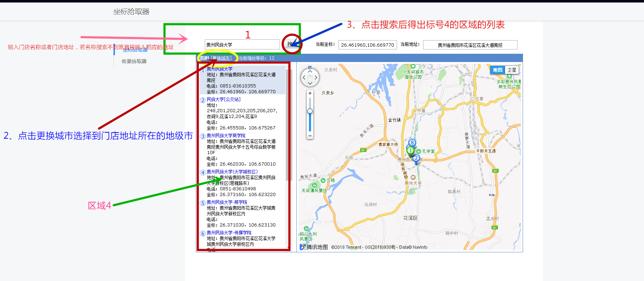Screen dimensions: 644x281
Task: Click the 当前地址 address field
Action: [x=470, y=45]
